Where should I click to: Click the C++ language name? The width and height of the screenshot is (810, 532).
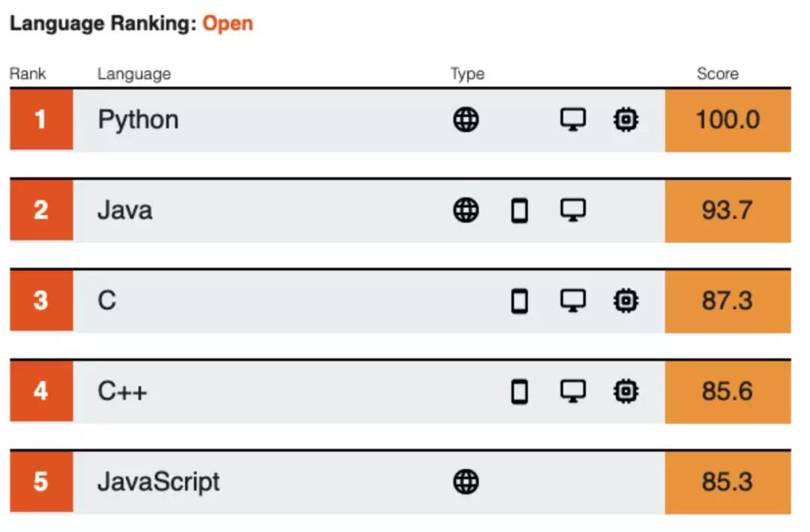coord(122,391)
